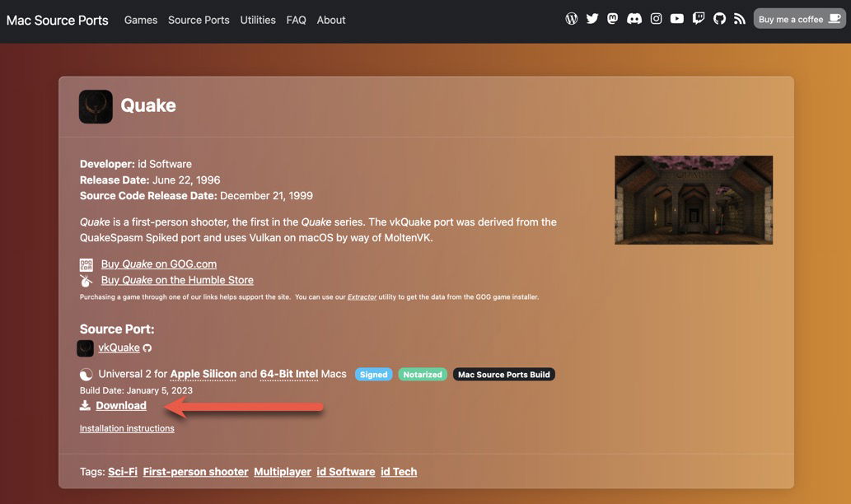Click the GOG.com icon beside the buy link

[85, 264]
